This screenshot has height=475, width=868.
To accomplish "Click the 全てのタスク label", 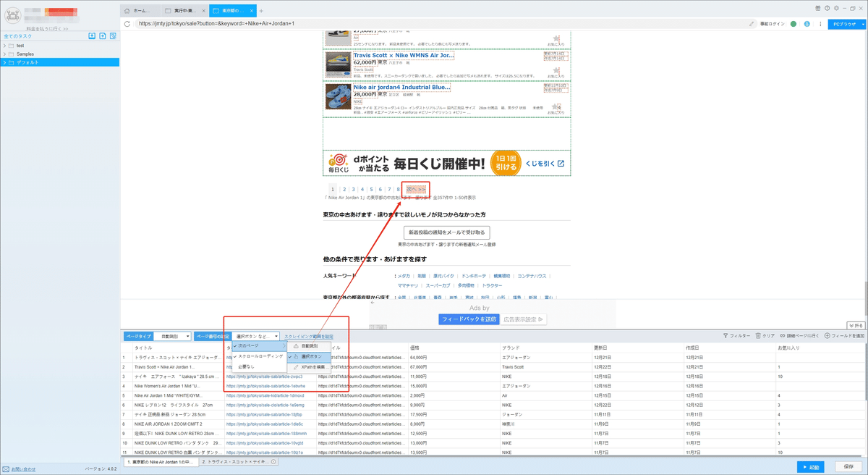I will coord(17,35).
